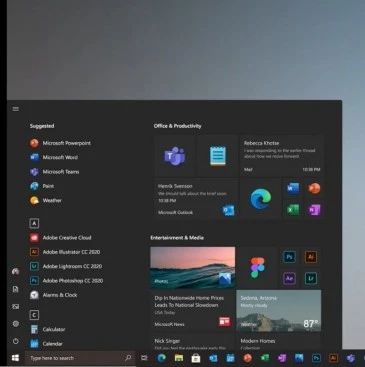Click the user account icon in Start sidebar
Viewport: 365px width, 367px height.
[15, 272]
